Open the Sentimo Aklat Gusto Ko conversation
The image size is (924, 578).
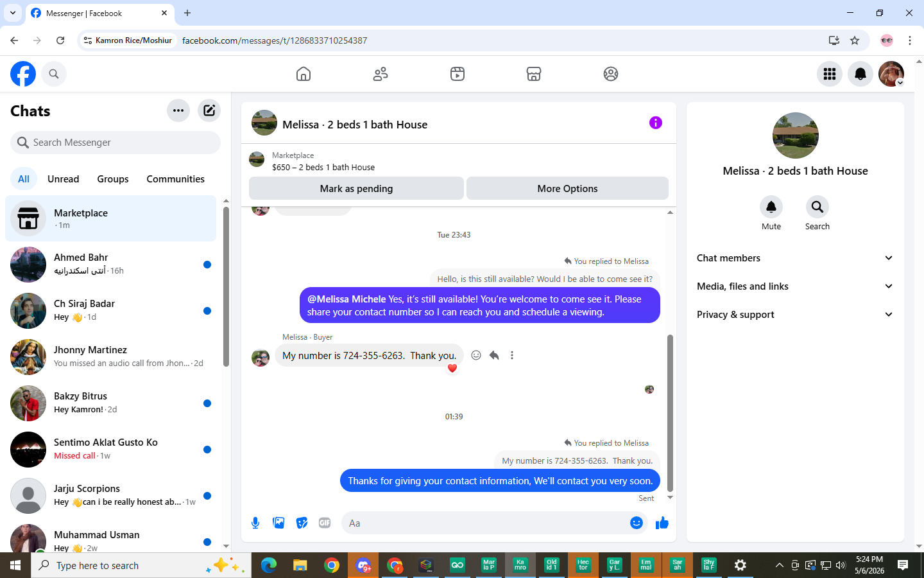coord(111,450)
